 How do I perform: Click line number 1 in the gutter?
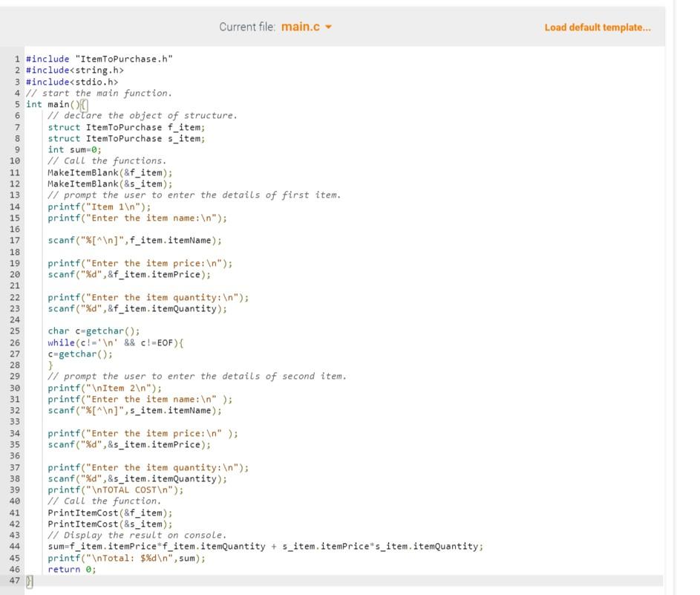coord(16,59)
